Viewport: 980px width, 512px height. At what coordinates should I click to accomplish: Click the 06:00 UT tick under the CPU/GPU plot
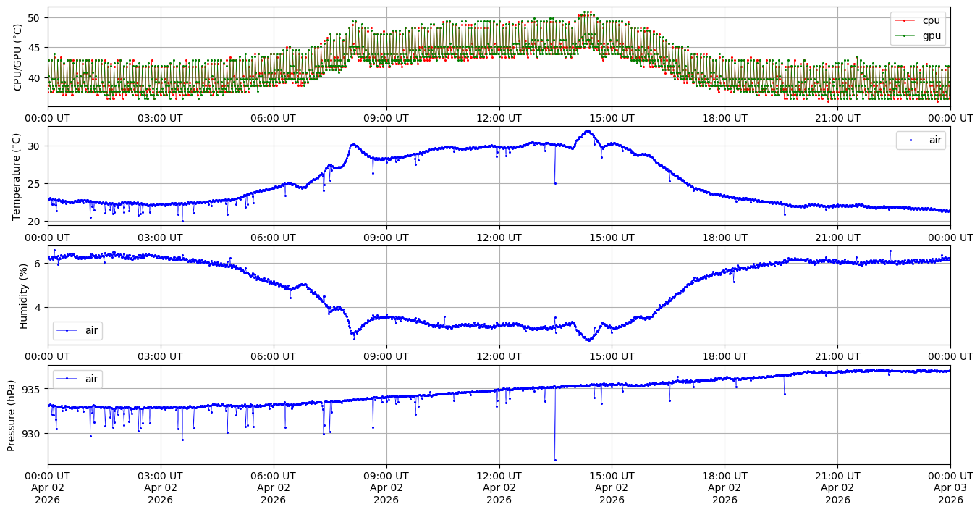(273, 118)
